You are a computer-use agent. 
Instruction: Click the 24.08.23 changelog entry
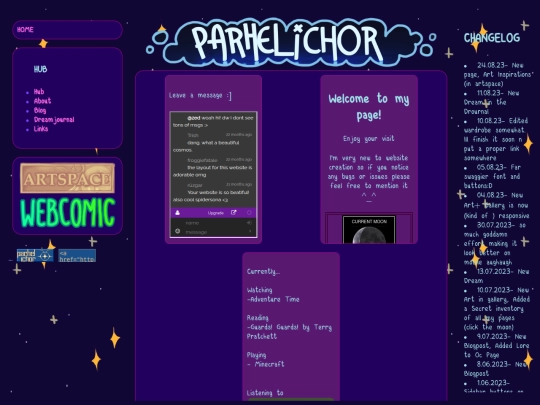point(498,74)
